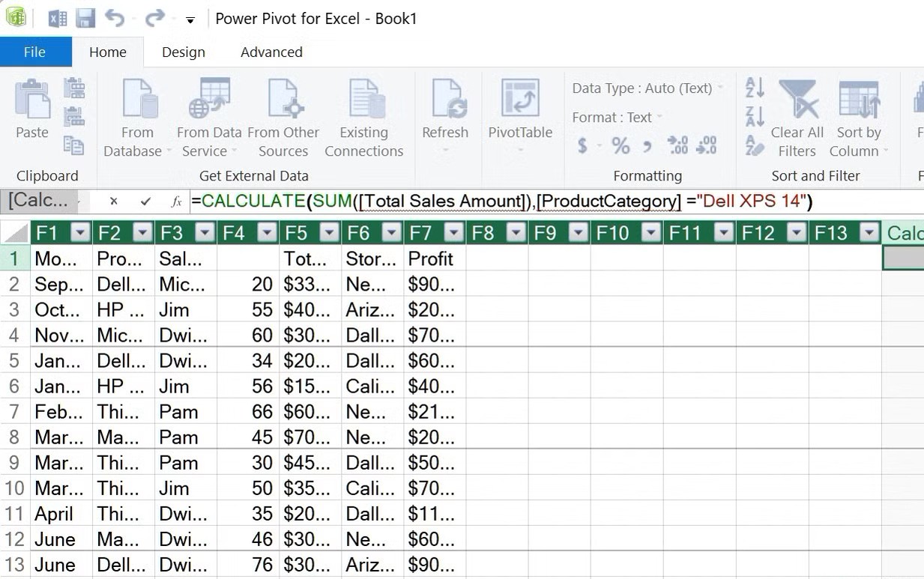This screenshot has width=924, height=579.
Task: Click the Switch to Excel workbook icon
Action: coord(58,18)
